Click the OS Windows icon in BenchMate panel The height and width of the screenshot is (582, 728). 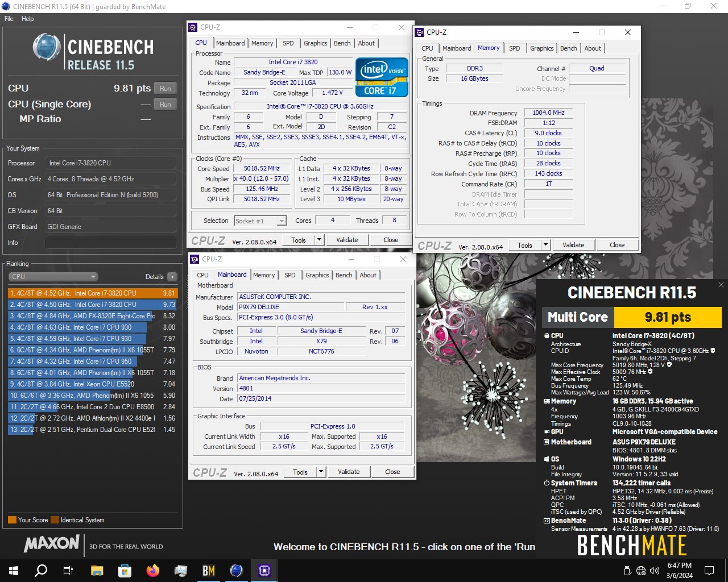click(547, 459)
